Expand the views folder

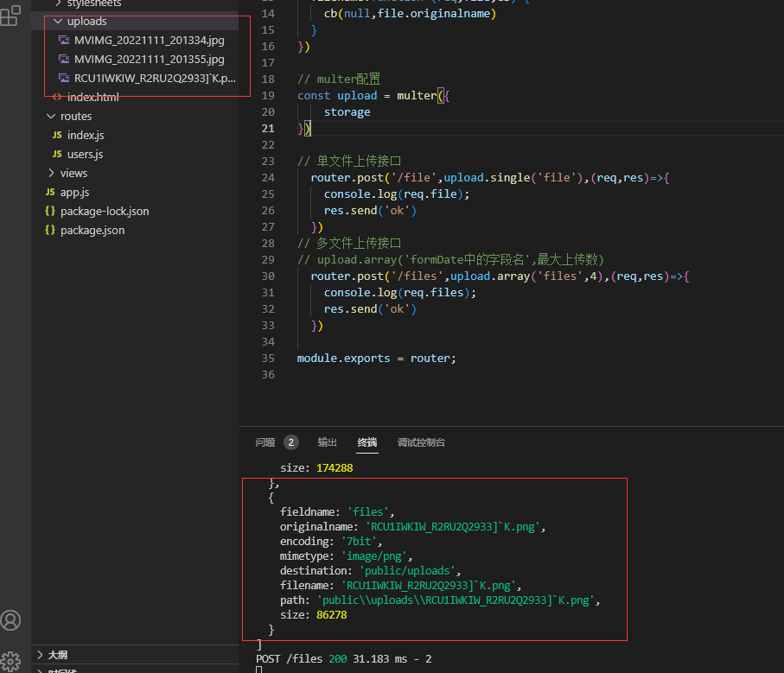pyautogui.click(x=51, y=173)
